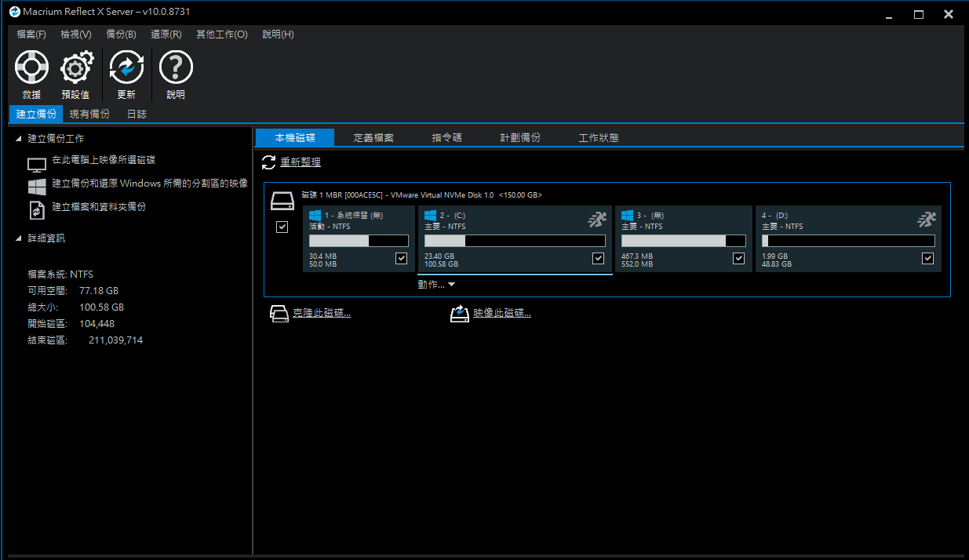This screenshot has width=969, height=560.
Task: Click the 更新 update icon
Action: [126, 68]
